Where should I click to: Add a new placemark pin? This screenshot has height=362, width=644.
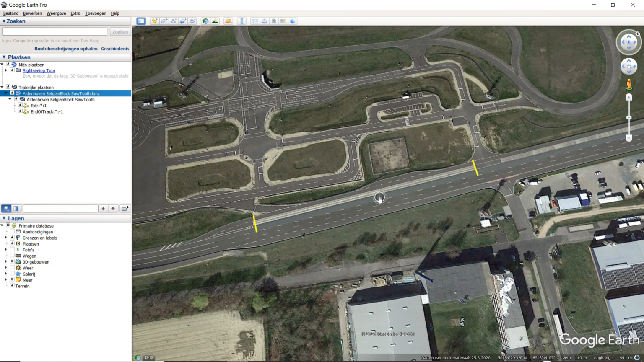[155, 21]
